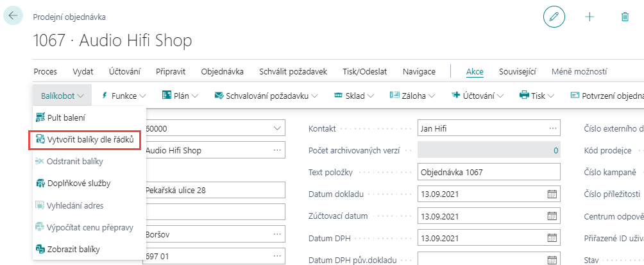Expand the Záloha dropdown
Screen dimensions: 644x265
[432, 96]
